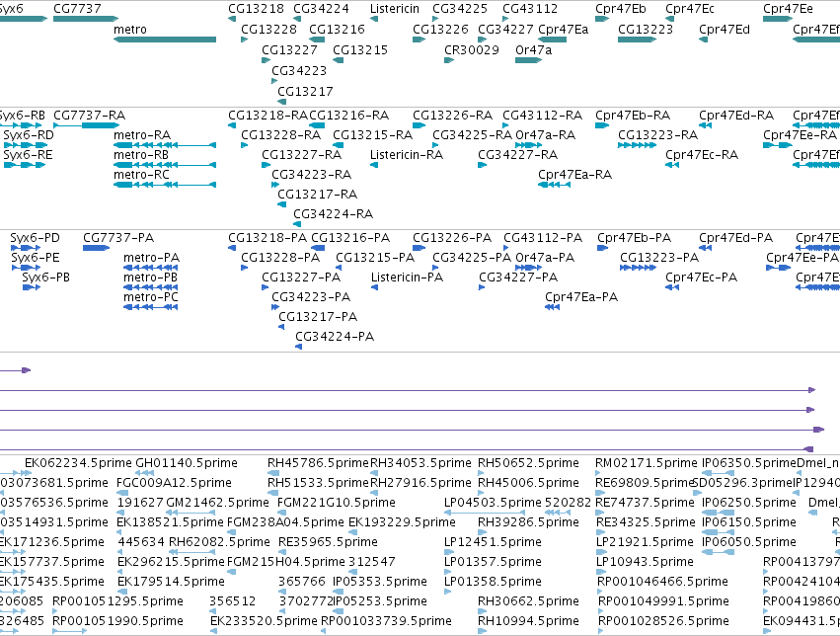
Task: Select the Syx6-PD protein label
Action: tap(36, 238)
